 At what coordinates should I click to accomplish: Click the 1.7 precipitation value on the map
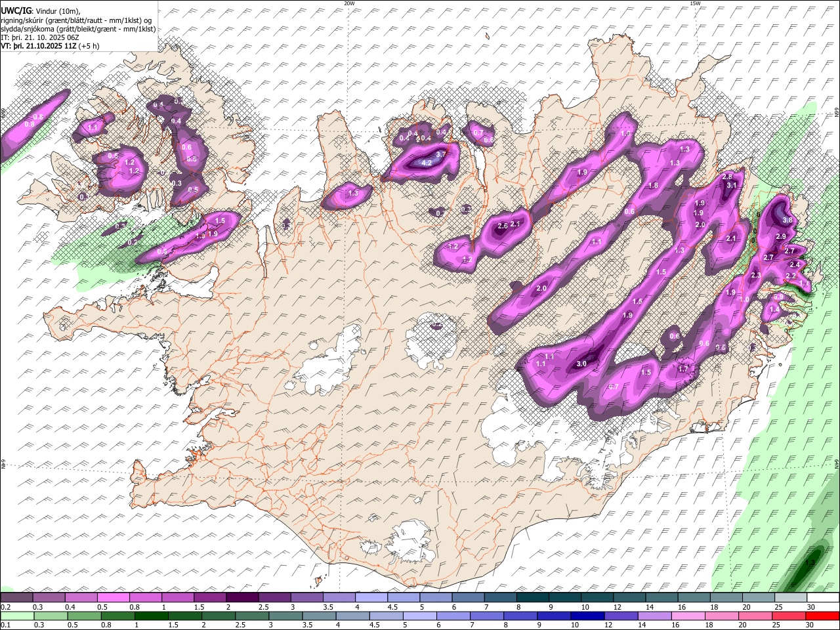(683, 369)
